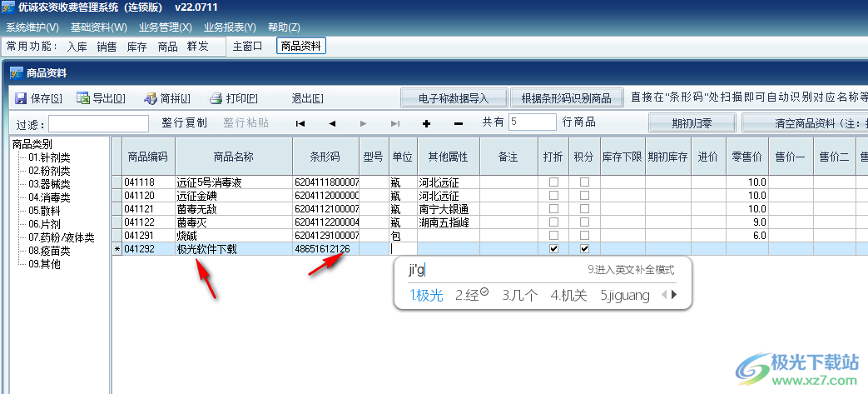Image resolution: width=868 pixels, height=394 pixels.
Task: Choose IME candidate 3.几个
Action: point(520,296)
